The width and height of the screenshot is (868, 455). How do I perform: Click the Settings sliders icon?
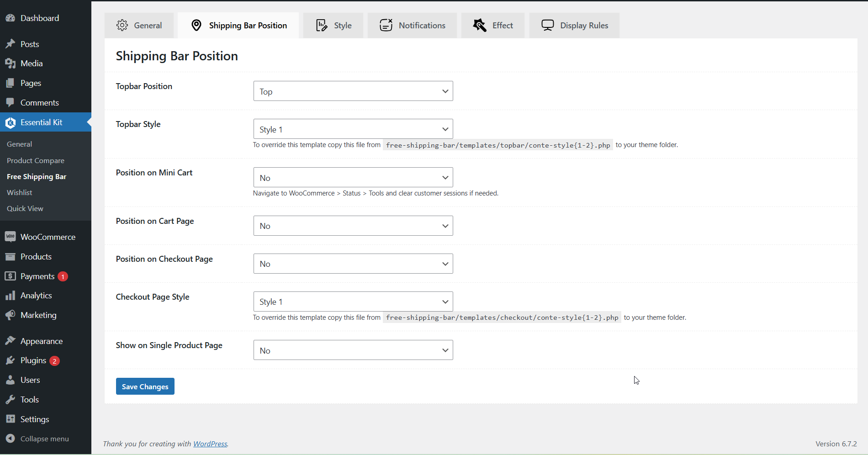(10, 419)
